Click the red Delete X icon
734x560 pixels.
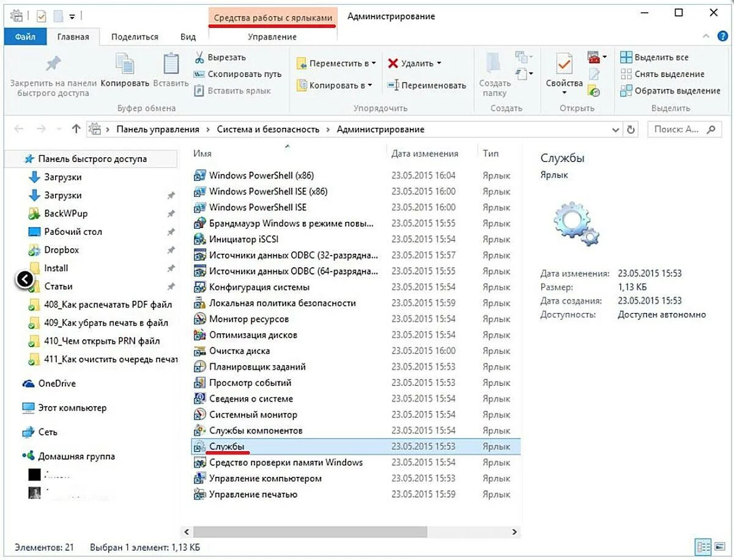[x=393, y=63]
